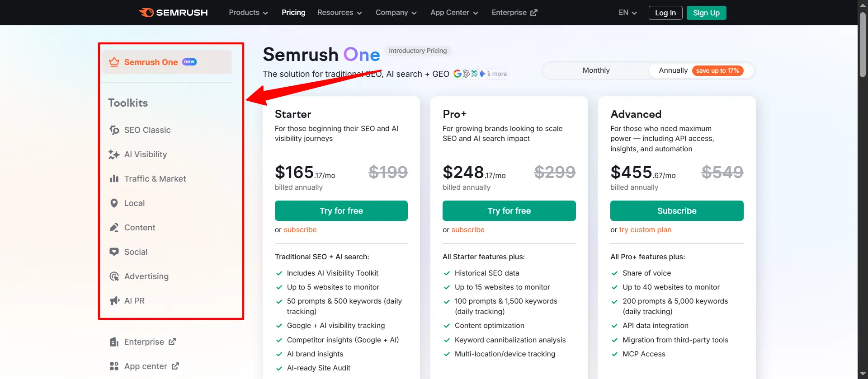
Task: Open the EN language selector
Action: 627,13
